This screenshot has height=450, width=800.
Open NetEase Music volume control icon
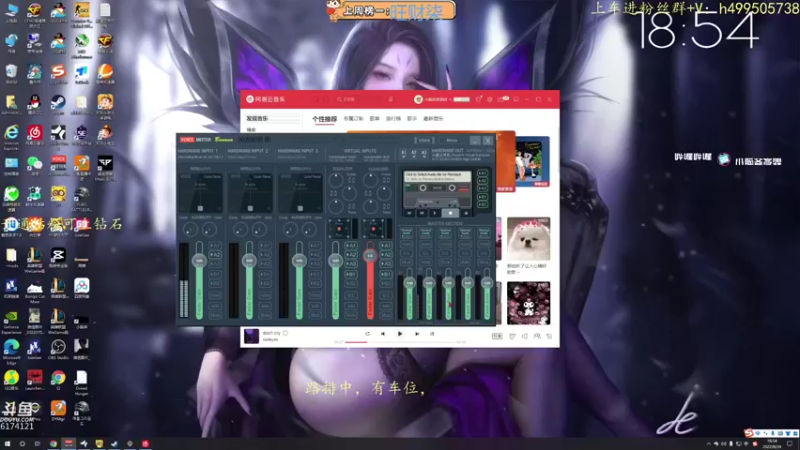[x=524, y=336]
